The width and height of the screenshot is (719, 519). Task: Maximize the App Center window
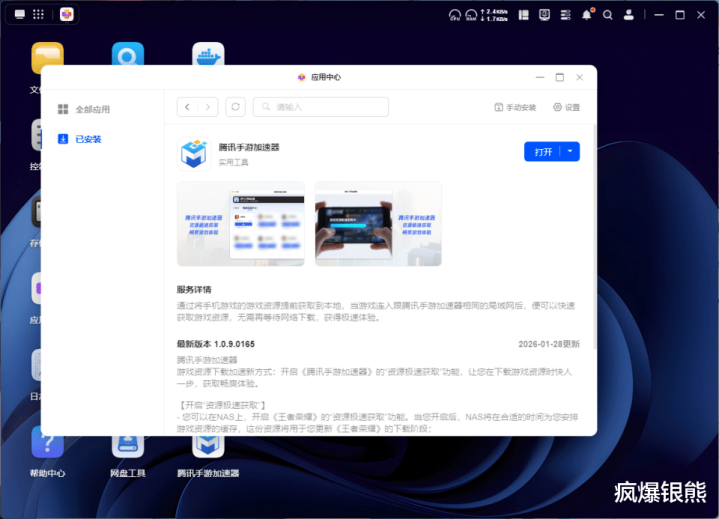click(x=560, y=77)
